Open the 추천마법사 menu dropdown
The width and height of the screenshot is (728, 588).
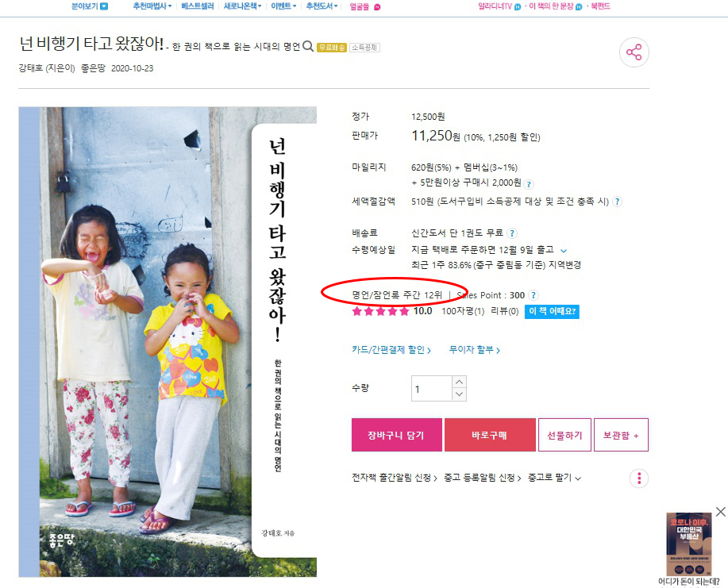coord(152,6)
